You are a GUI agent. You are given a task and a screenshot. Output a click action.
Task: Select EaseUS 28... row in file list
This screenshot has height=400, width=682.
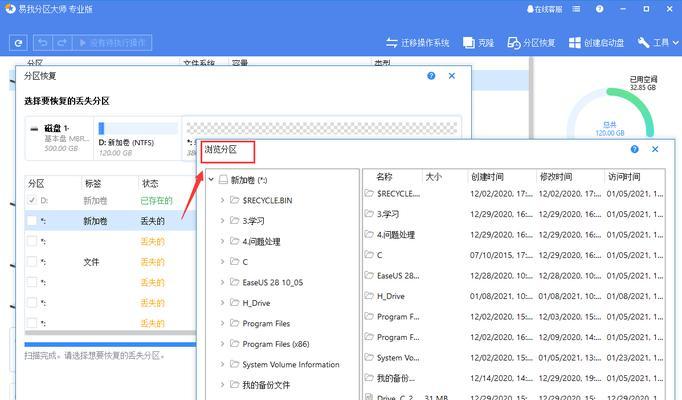pyautogui.click(x=514, y=275)
